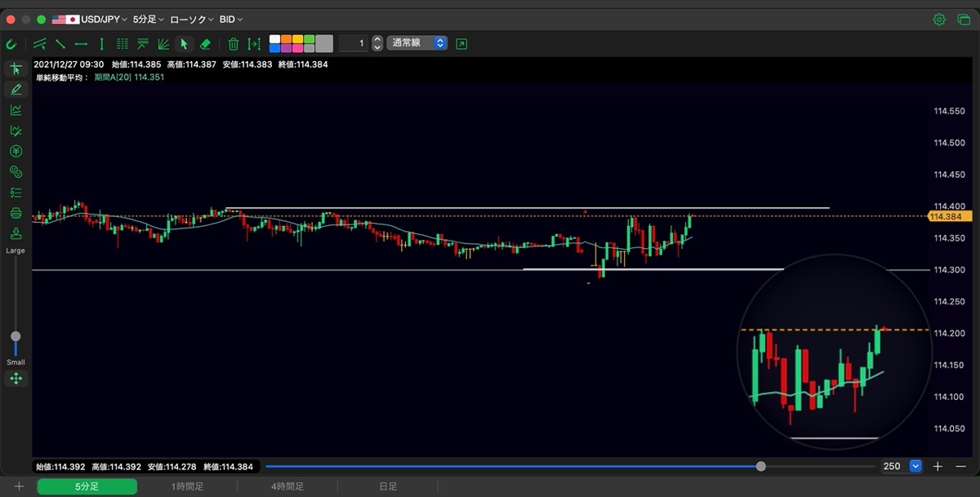This screenshot has height=497, width=980.
Task: Pick the white color swatch
Action: (274, 39)
